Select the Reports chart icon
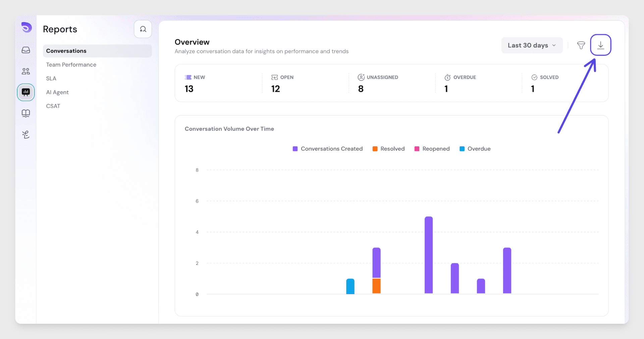This screenshot has height=339, width=644. pos(26,92)
